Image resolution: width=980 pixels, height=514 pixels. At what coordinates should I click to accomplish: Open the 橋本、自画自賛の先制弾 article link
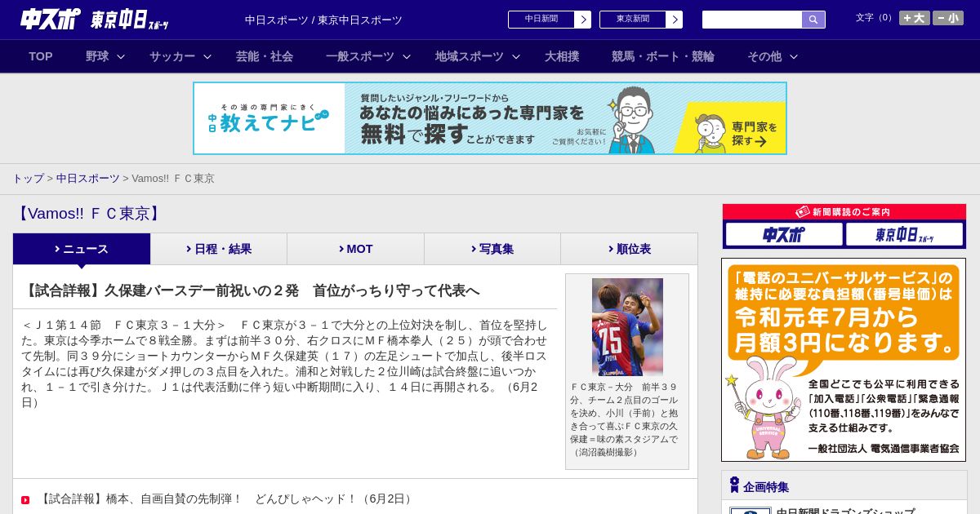[227, 498]
